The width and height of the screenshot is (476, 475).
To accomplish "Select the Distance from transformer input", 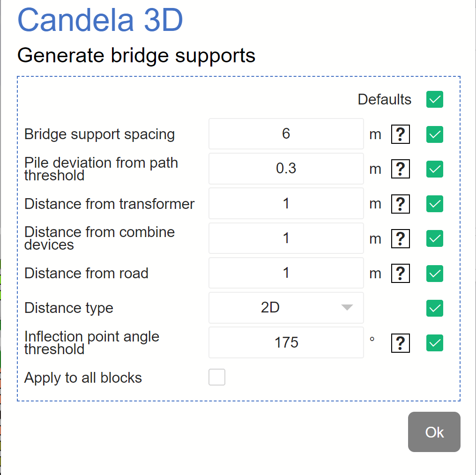I will tap(286, 203).
